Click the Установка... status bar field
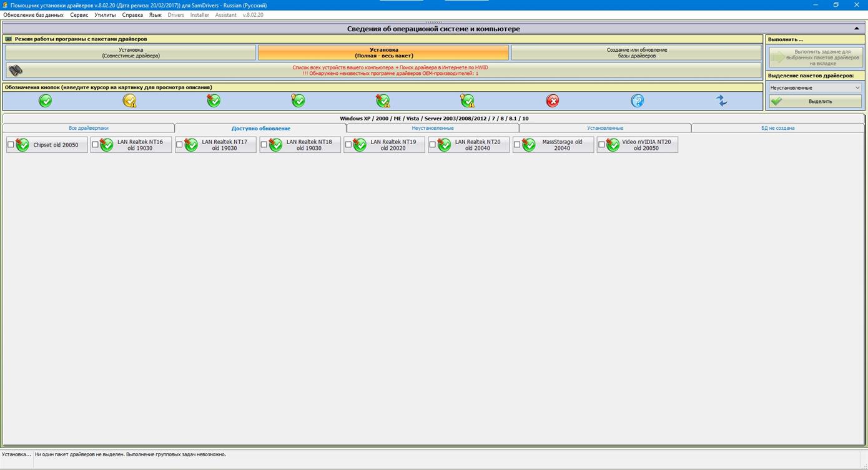 coord(16,454)
